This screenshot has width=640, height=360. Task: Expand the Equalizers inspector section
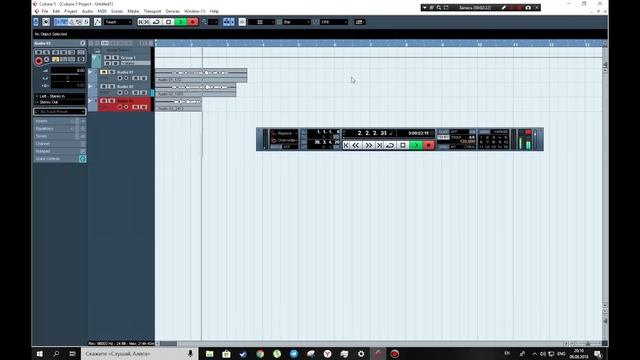click(x=60, y=129)
